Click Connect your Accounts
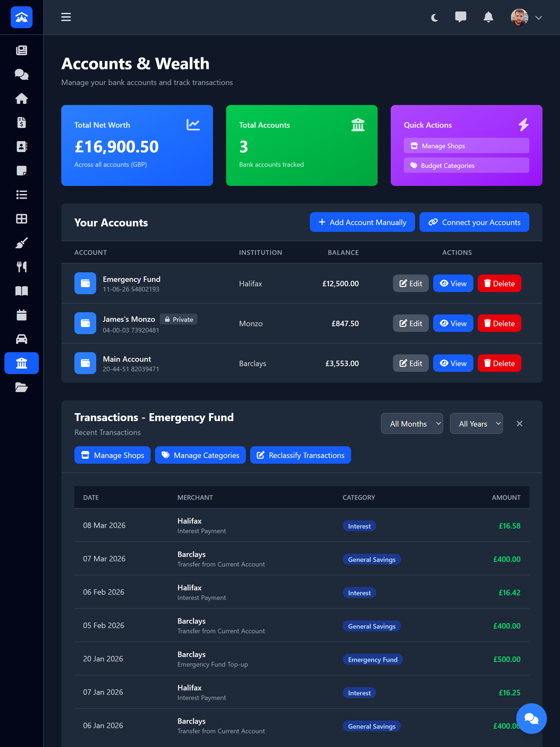Screen dimensions: 560x747 [x=474, y=222]
